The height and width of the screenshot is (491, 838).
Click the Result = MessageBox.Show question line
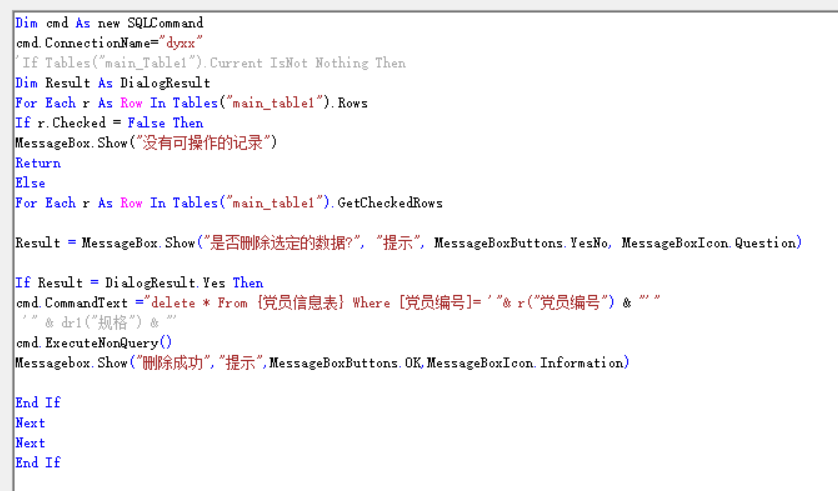(x=409, y=243)
